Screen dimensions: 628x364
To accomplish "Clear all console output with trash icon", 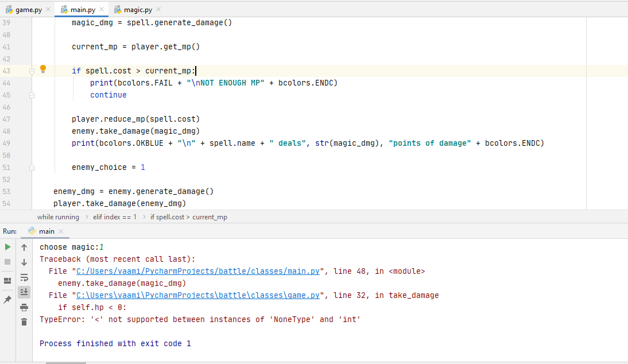I will pyautogui.click(x=24, y=322).
